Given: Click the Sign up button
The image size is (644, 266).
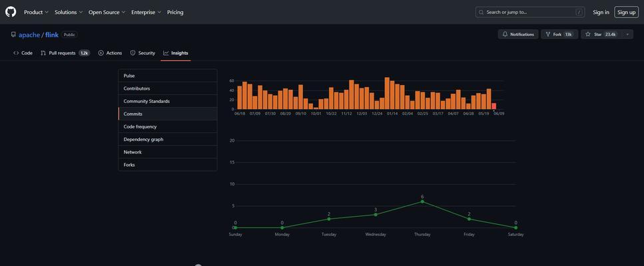Looking at the screenshot, I should coord(626,12).
